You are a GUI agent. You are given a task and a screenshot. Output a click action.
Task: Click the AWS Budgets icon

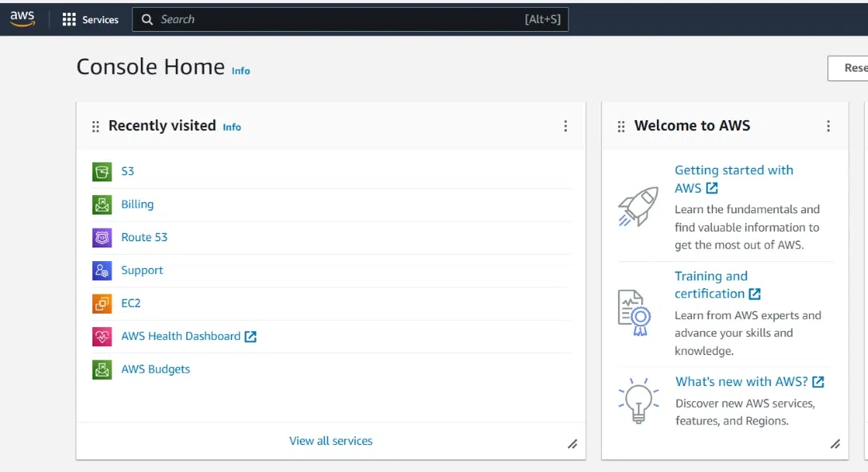102,369
